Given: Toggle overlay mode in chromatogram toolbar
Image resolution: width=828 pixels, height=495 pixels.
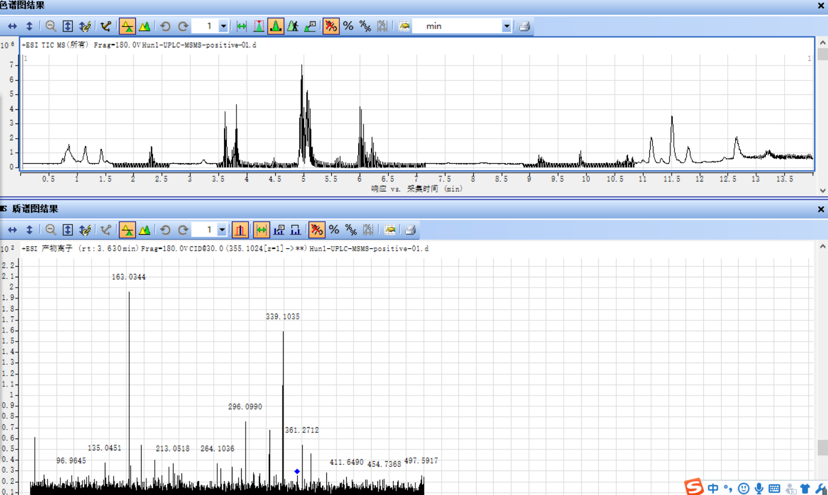Looking at the screenshot, I should click(145, 26).
